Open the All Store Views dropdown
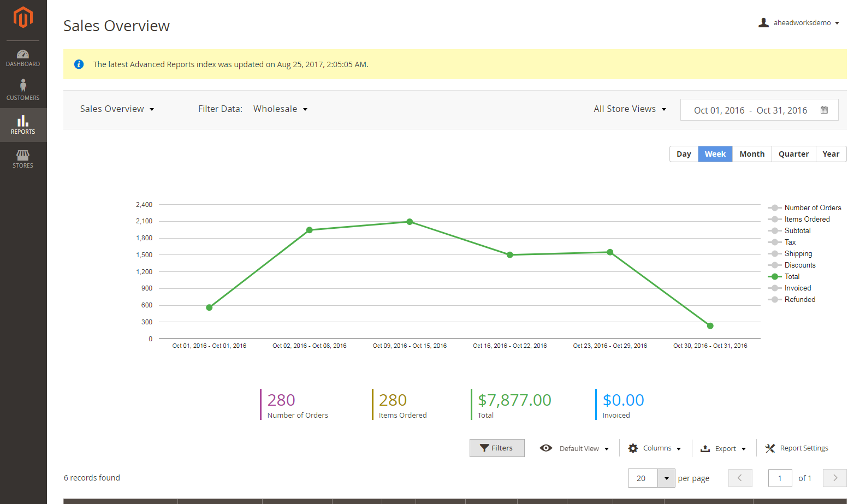 (x=630, y=109)
